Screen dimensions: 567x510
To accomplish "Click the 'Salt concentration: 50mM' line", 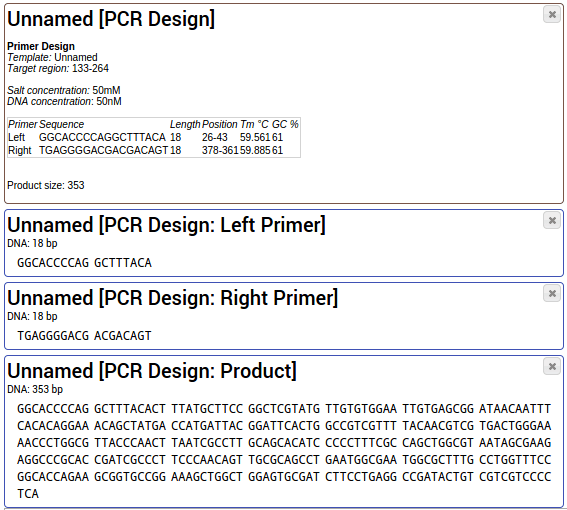I will click(x=64, y=90).
